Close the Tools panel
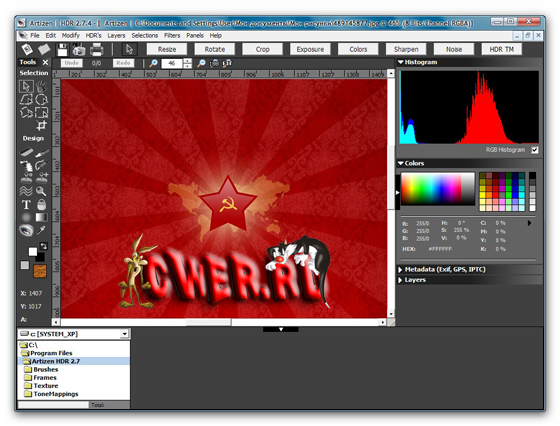The height and width of the screenshot is (426, 560). click(x=45, y=62)
